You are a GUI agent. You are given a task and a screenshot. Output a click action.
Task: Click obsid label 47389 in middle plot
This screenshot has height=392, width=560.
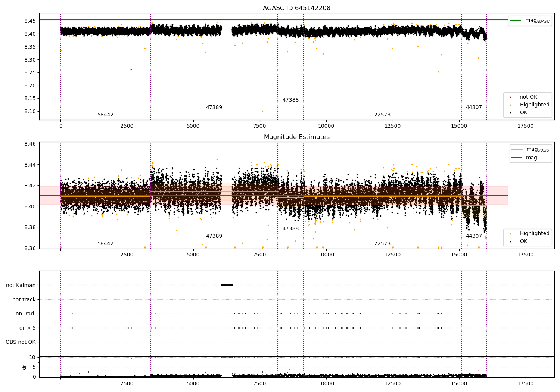click(x=214, y=236)
